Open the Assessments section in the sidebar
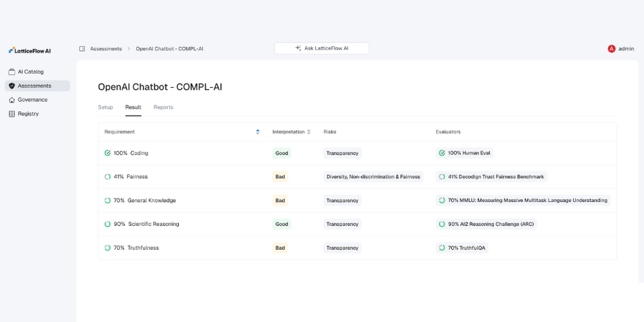 tap(37, 86)
